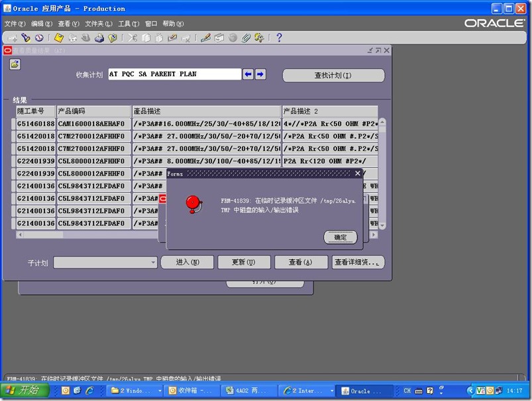Click the Edit Field pencil icon

(x=205, y=38)
